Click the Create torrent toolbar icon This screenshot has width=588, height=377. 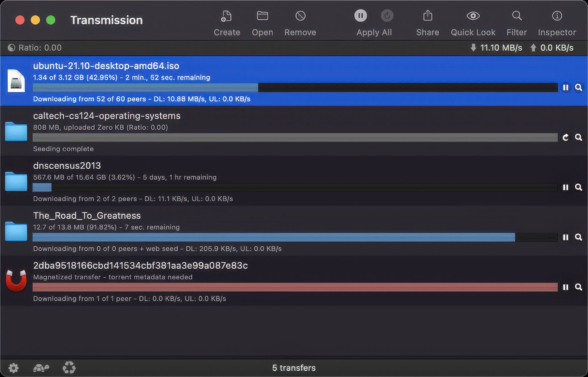tap(226, 16)
